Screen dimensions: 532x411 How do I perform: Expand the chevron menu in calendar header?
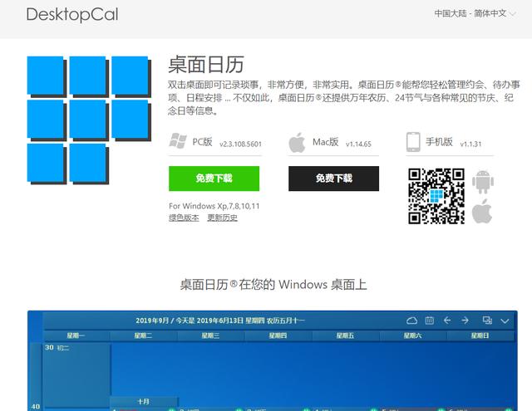pos(505,320)
